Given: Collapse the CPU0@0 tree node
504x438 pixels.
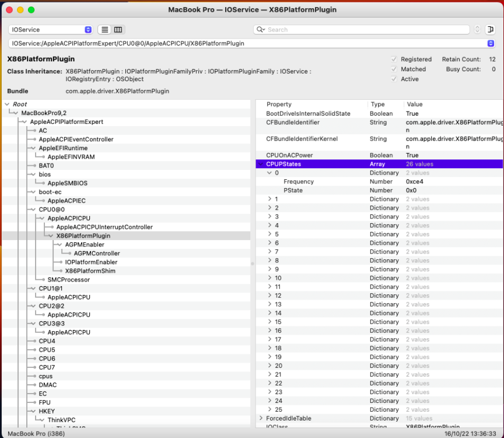Looking at the screenshot, I should pos(33,210).
